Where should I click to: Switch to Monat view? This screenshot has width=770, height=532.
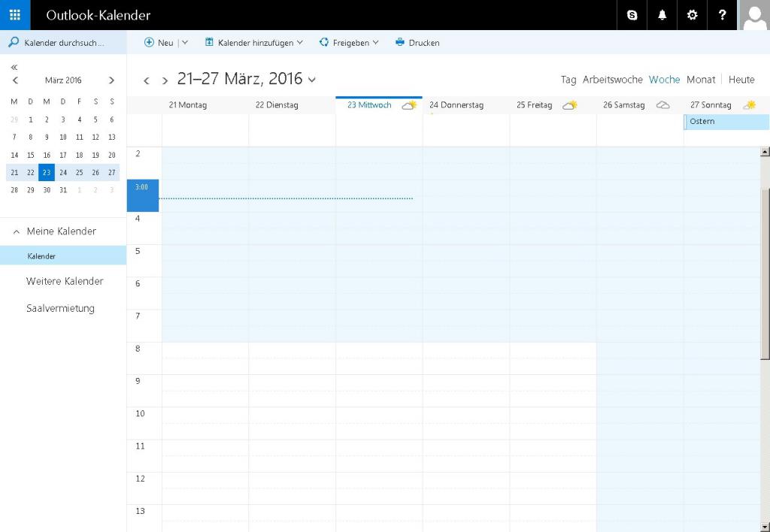pyautogui.click(x=701, y=80)
